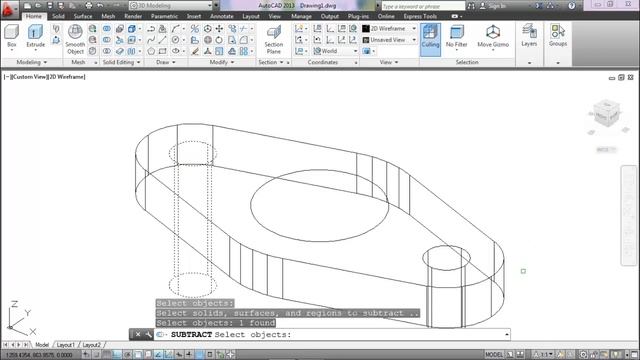Click the Solid Subtract icon

tap(107, 40)
